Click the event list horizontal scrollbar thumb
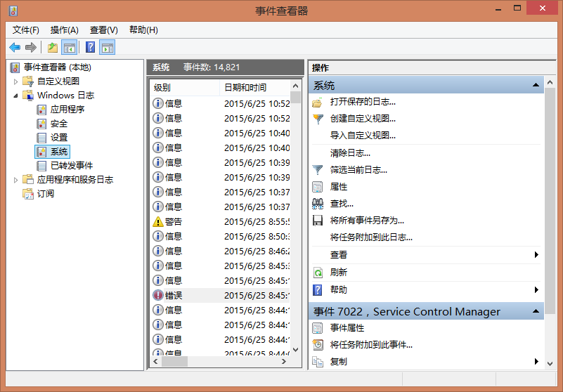This screenshot has height=392, width=563. (x=174, y=362)
